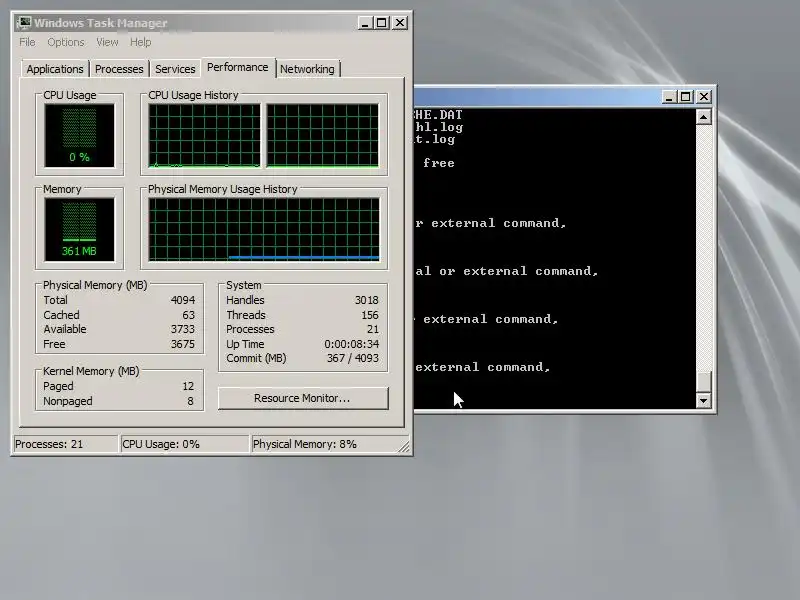Click the command prompt scrollbar thumb
The height and width of the screenshot is (600, 800).
704,382
